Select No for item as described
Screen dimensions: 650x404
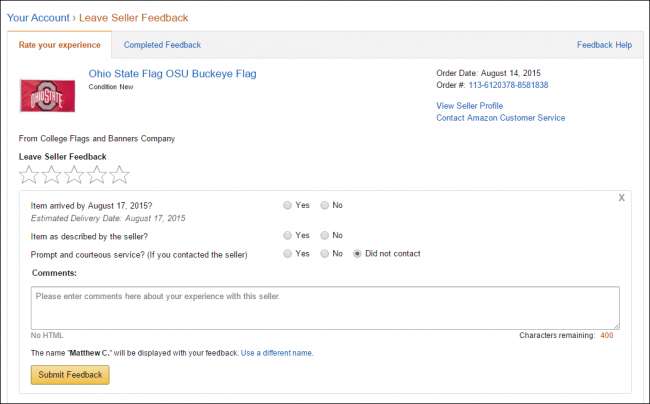pos(325,235)
